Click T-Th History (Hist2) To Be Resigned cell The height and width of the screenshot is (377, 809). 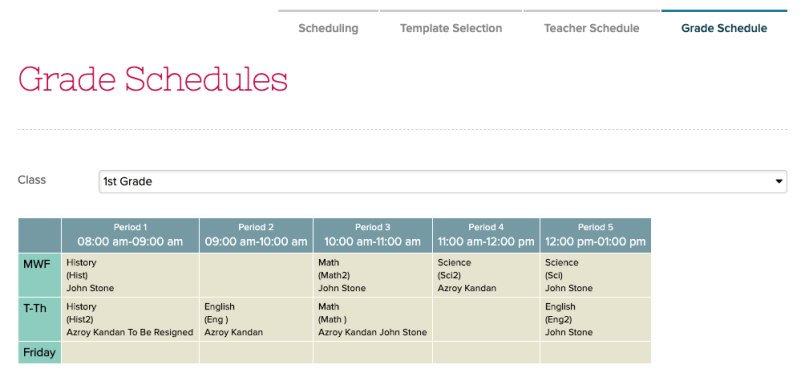pyautogui.click(x=131, y=319)
